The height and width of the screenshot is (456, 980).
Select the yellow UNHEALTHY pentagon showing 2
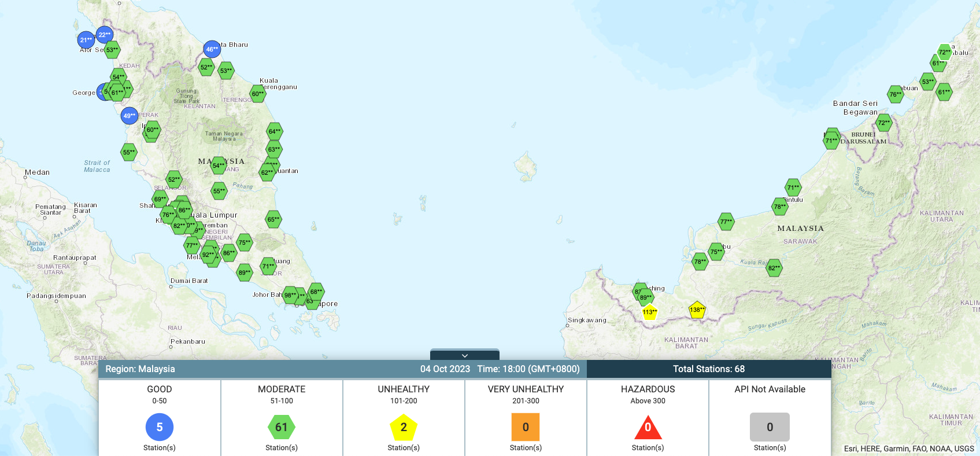click(404, 427)
